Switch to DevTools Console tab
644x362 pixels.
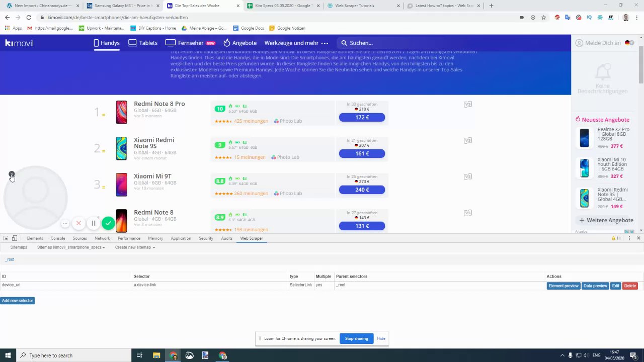click(x=58, y=238)
